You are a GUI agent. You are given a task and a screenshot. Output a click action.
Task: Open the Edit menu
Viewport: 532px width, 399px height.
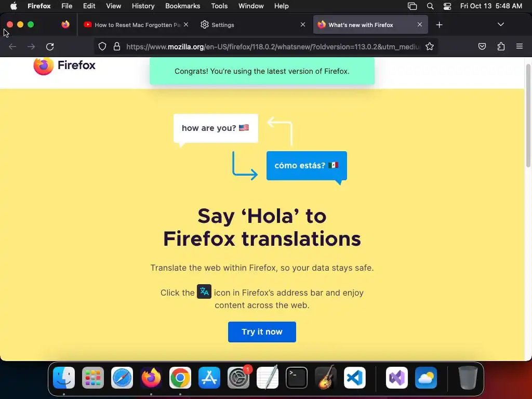coord(89,6)
